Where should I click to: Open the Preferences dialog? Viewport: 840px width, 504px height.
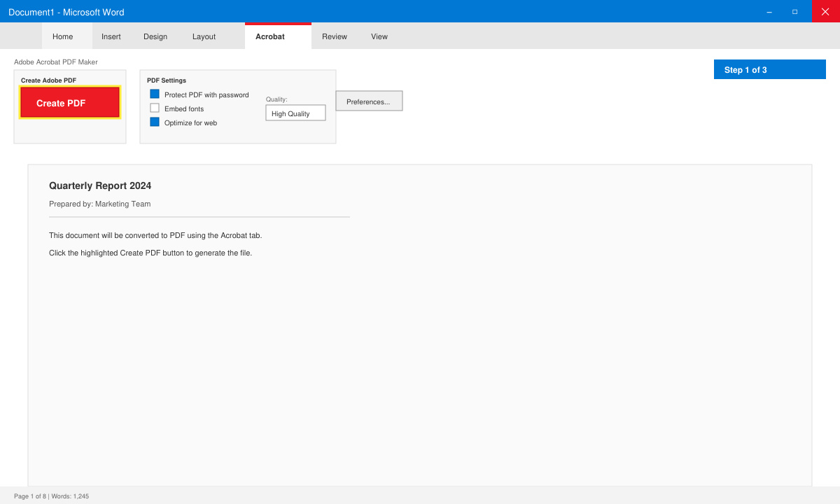click(369, 101)
